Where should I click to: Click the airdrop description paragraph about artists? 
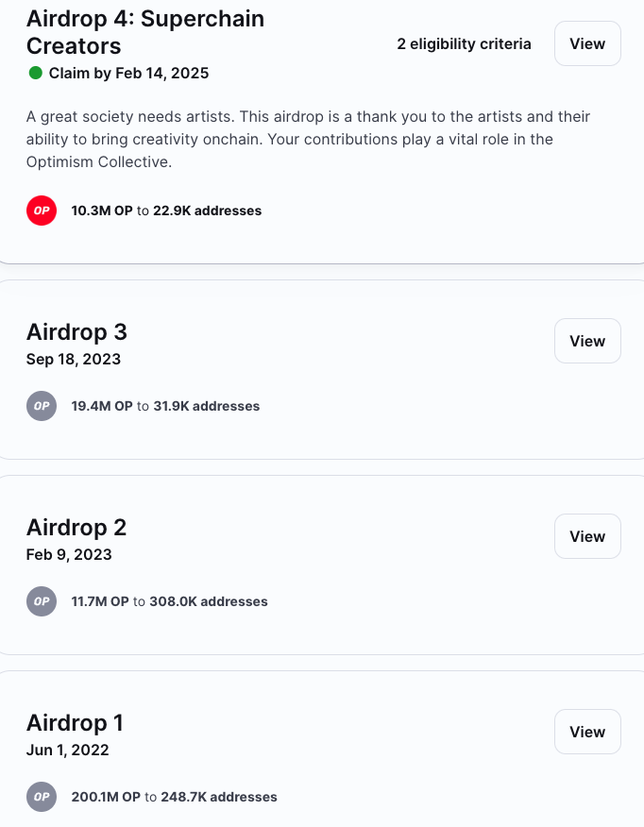[308, 139]
